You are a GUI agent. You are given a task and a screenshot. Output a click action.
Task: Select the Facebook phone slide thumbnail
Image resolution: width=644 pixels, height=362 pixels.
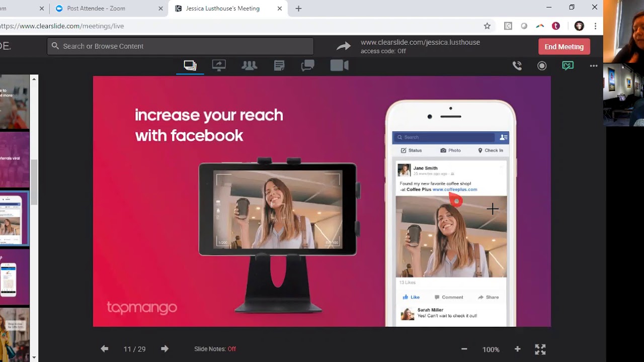point(15,219)
